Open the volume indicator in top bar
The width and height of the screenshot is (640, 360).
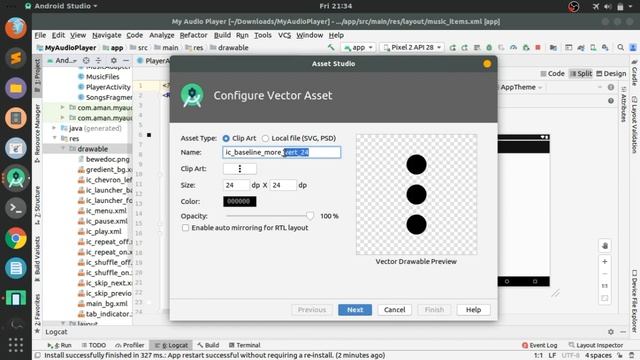click(x=608, y=6)
